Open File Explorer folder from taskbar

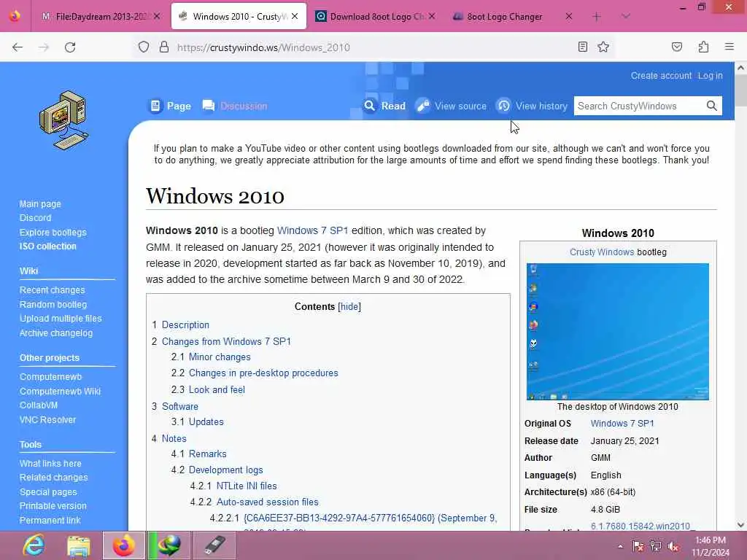click(x=79, y=545)
